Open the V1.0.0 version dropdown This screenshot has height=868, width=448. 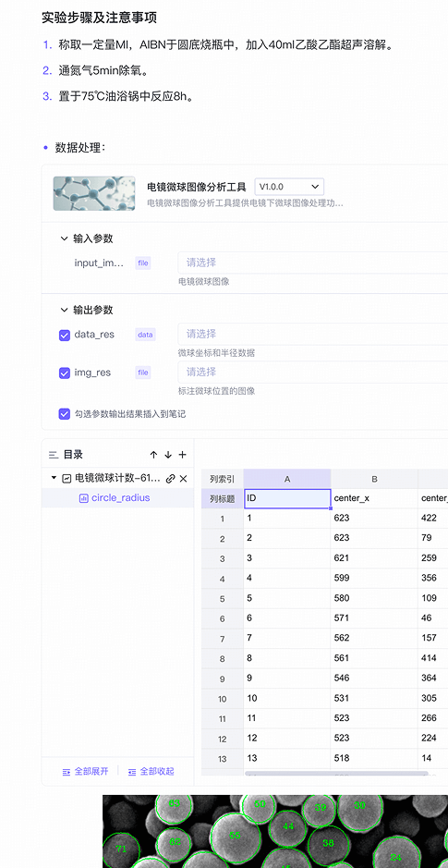tap(289, 187)
